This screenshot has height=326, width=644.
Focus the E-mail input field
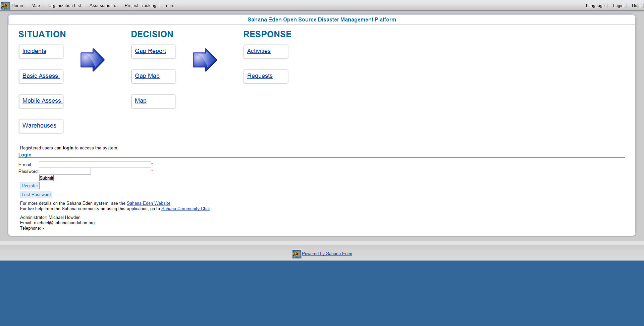click(x=95, y=165)
